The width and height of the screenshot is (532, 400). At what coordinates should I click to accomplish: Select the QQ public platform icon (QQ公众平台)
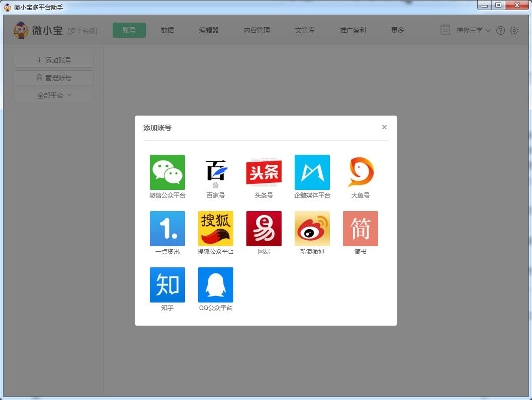(215, 285)
